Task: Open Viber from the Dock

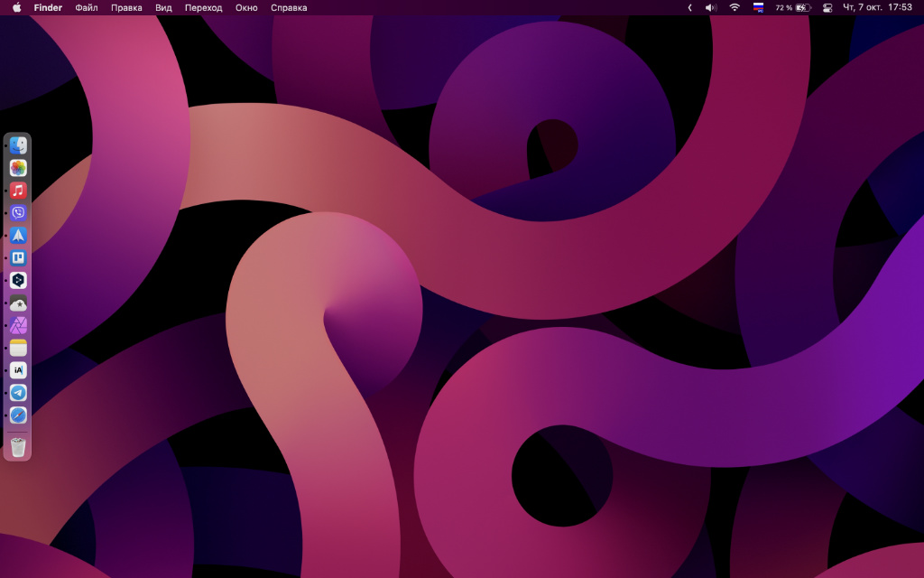Action: [x=18, y=213]
